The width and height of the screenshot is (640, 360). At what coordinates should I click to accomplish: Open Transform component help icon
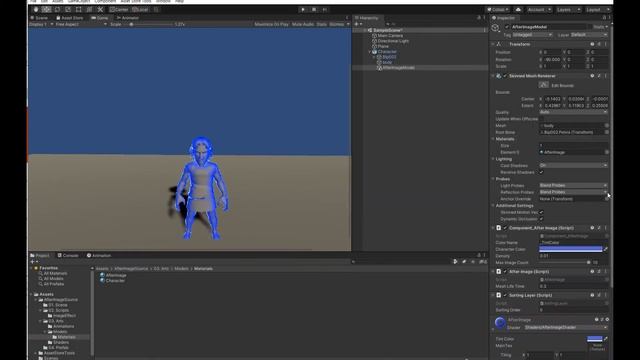pos(592,44)
